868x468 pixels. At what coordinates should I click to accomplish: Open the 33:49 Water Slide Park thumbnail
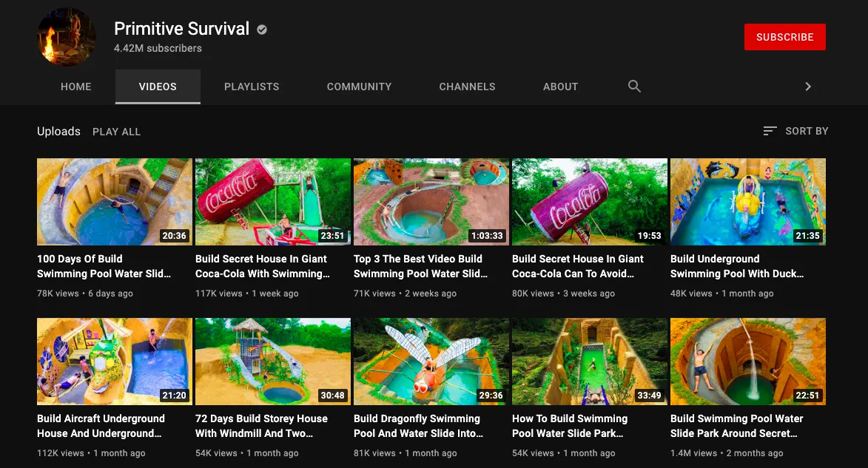(590, 362)
